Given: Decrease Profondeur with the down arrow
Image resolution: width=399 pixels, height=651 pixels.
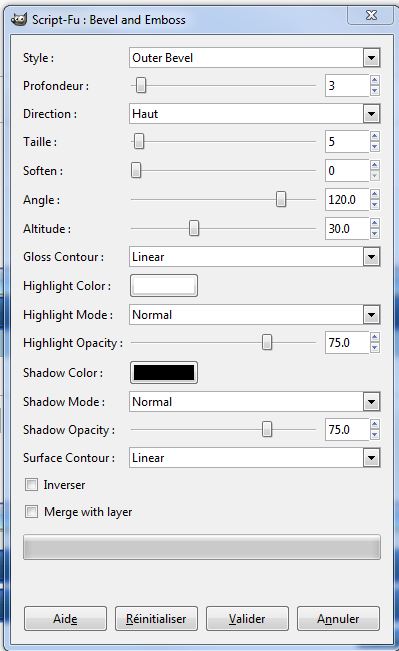Looking at the screenshot, I should pos(375,91).
